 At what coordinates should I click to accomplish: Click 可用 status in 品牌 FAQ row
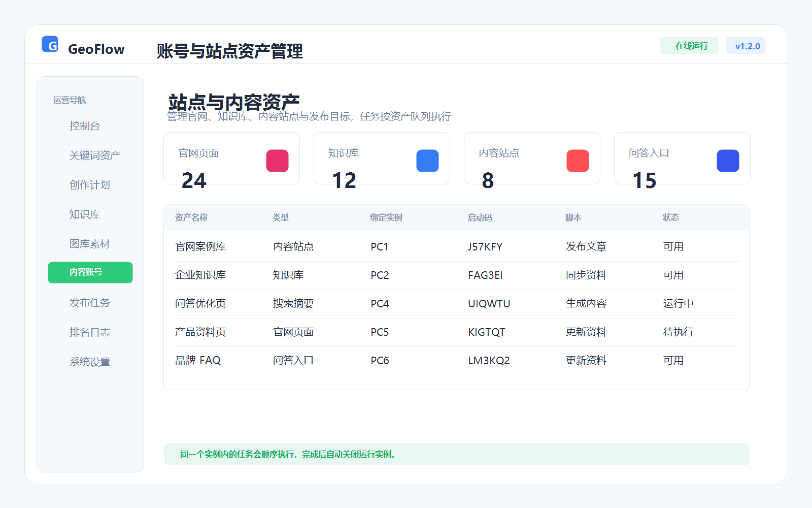673,361
